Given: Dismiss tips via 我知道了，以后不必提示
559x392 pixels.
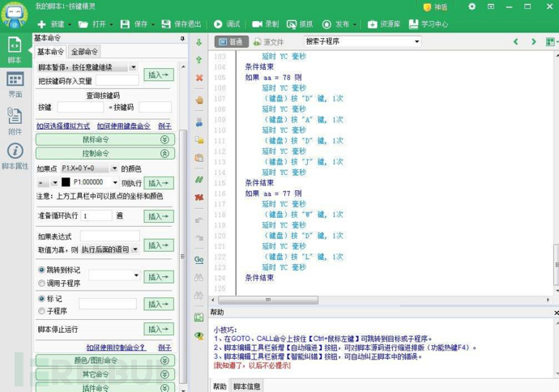Looking at the screenshot, I should click(x=252, y=365).
